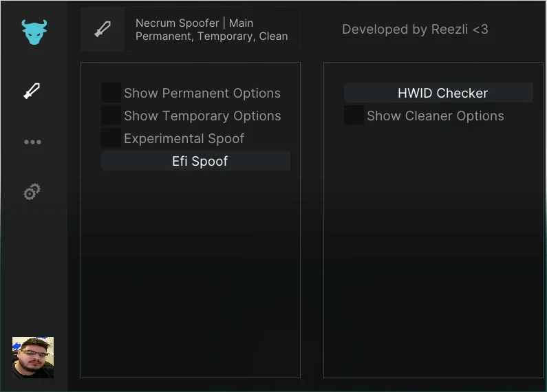Open the three-dots page in sidebar
The height and width of the screenshot is (392, 547).
[32, 142]
